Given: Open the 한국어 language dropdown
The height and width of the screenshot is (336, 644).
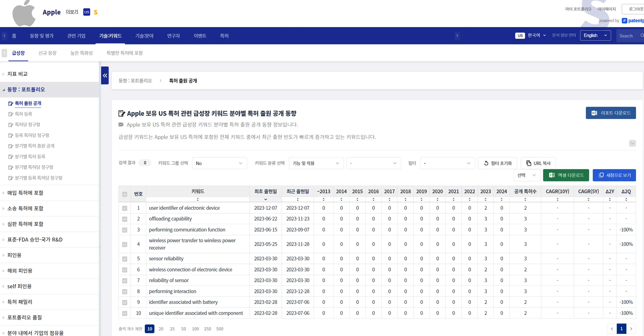Looking at the screenshot, I should pos(537,35).
